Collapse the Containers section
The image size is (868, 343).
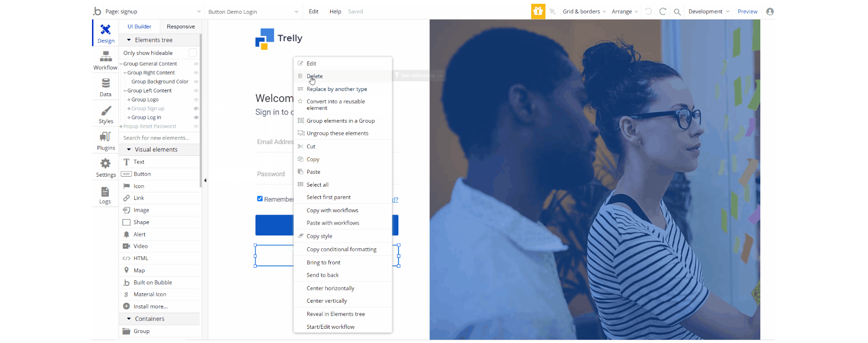pyautogui.click(x=129, y=319)
